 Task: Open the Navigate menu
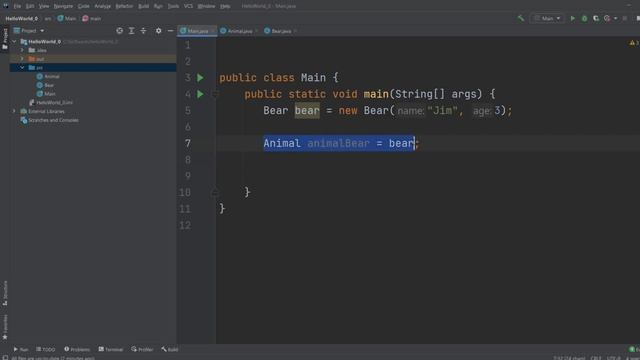click(x=63, y=6)
